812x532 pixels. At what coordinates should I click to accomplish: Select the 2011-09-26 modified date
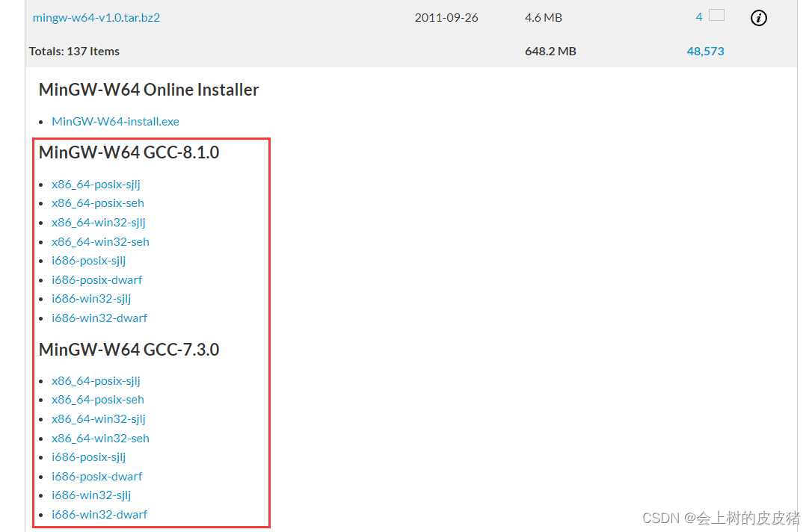(446, 18)
